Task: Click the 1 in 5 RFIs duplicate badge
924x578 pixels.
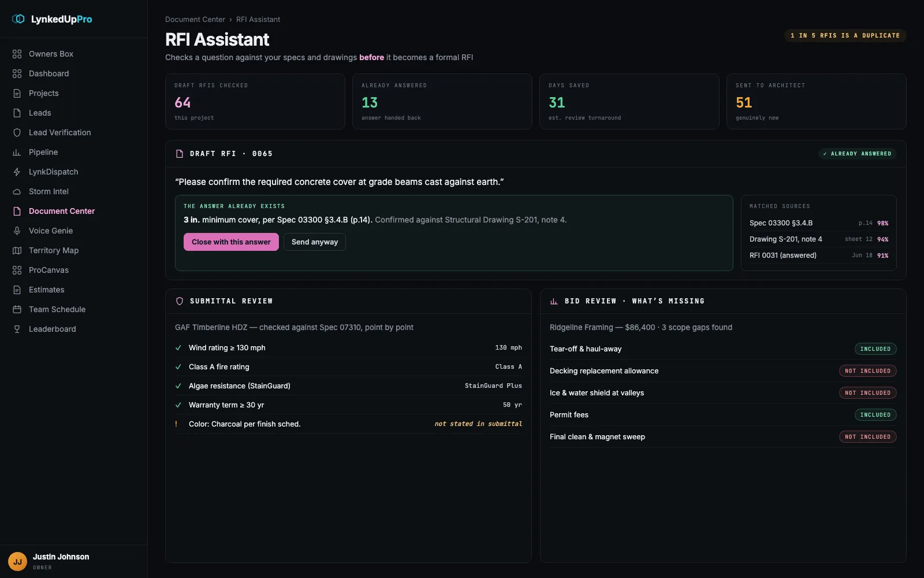Action: (x=845, y=35)
